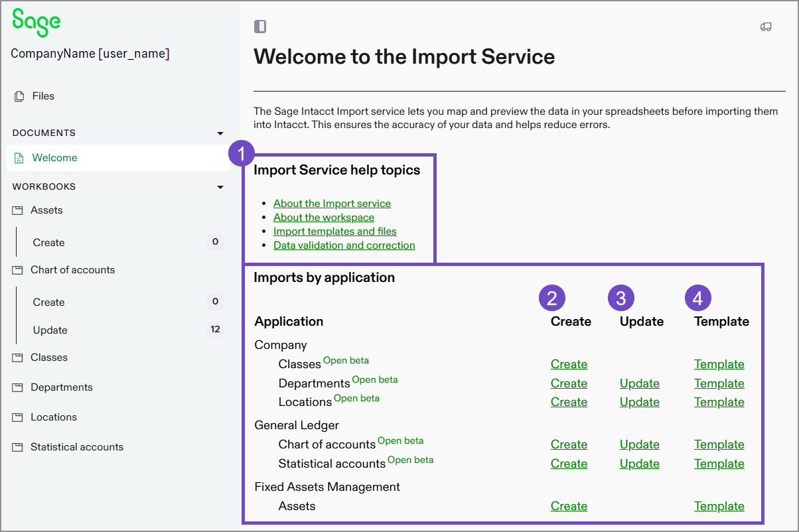
Task: Open Create under Assets workbook
Action: tap(49, 243)
